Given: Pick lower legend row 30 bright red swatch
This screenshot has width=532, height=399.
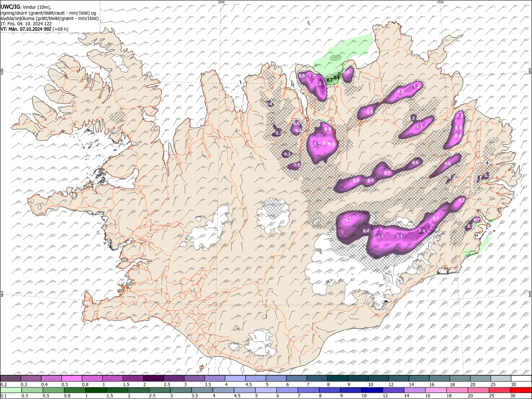Looking at the screenshot, I should [521, 390].
